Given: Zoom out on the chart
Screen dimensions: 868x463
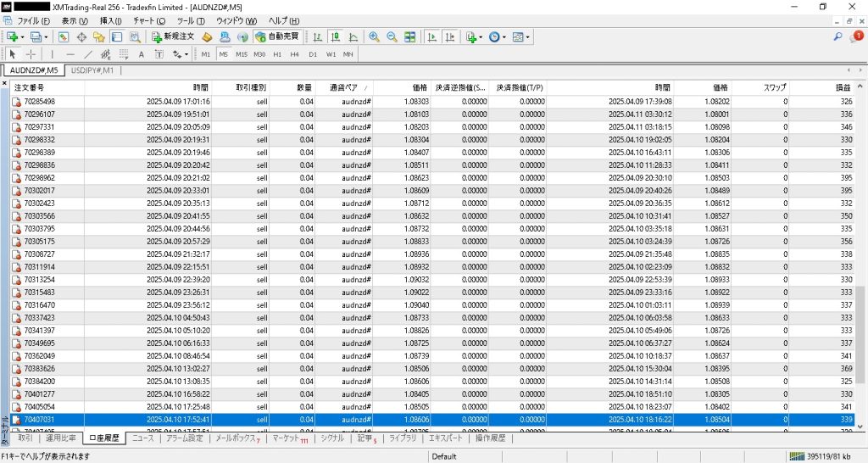Looking at the screenshot, I should coord(392,37).
